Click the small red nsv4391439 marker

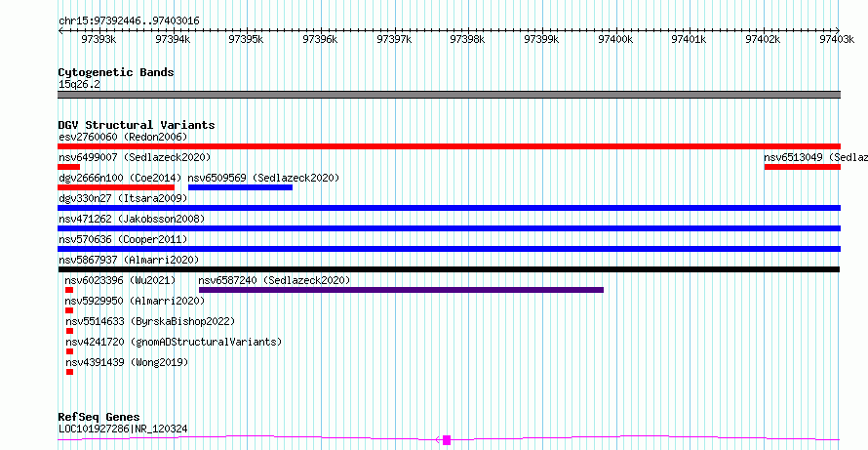[70, 372]
